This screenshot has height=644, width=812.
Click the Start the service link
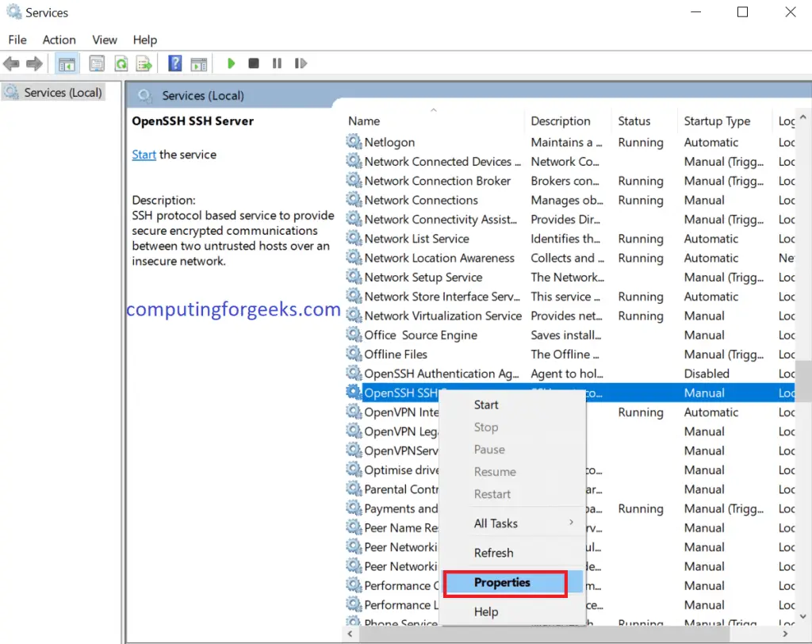click(144, 155)
